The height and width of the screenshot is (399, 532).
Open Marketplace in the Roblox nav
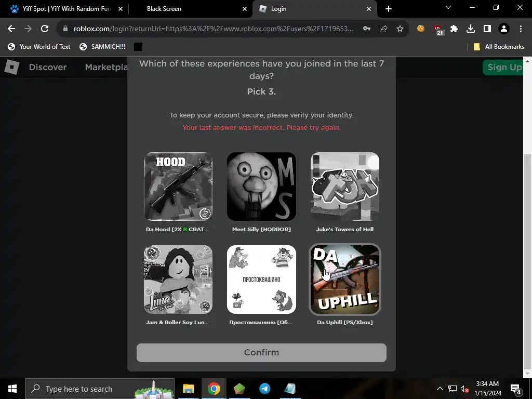pyautogui.click(x=106, y=67)
